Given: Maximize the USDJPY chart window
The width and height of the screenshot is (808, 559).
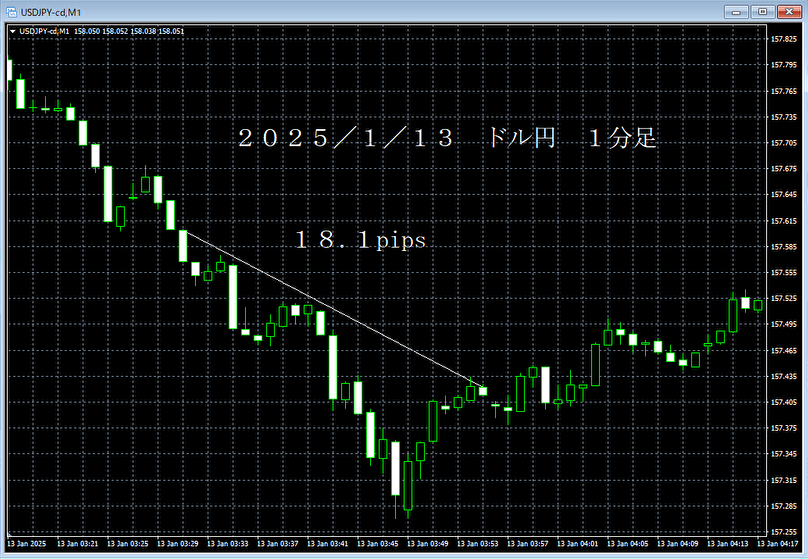Looking at the screenshot, I should (762, 11).
